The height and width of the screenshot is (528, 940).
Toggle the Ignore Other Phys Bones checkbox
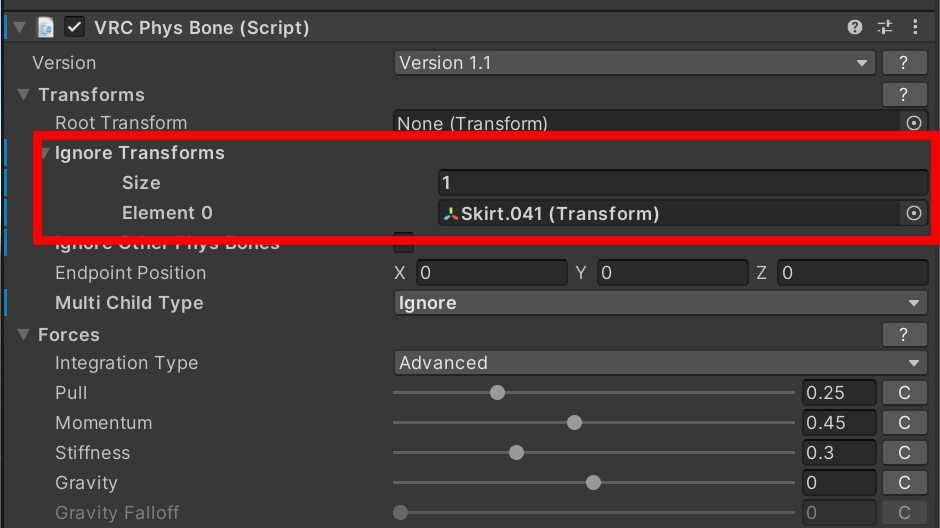(404, 242)
